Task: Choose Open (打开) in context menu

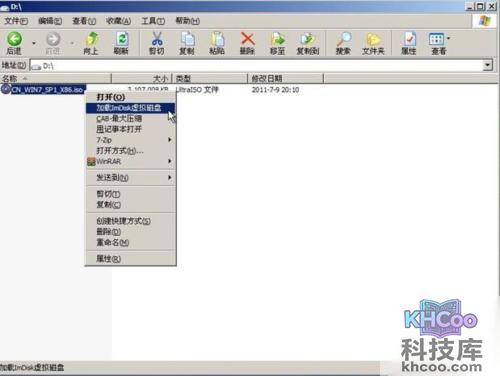Action: pos(130,97)
